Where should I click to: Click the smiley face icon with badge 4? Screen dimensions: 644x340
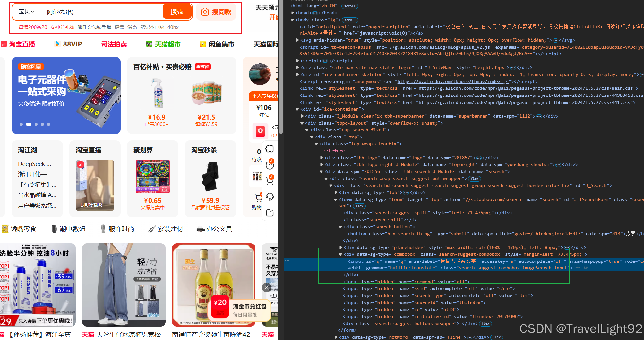[x=270, y=164]
